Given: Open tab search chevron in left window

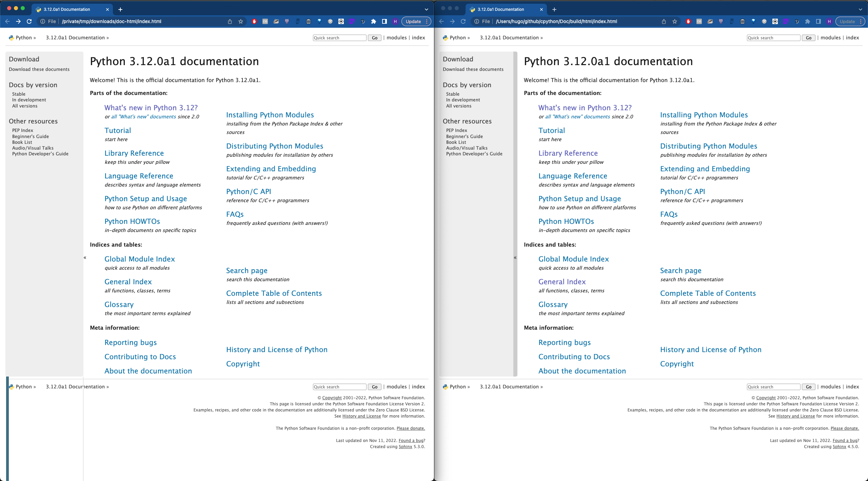Looking at the screenshot, I should point(426,9).
